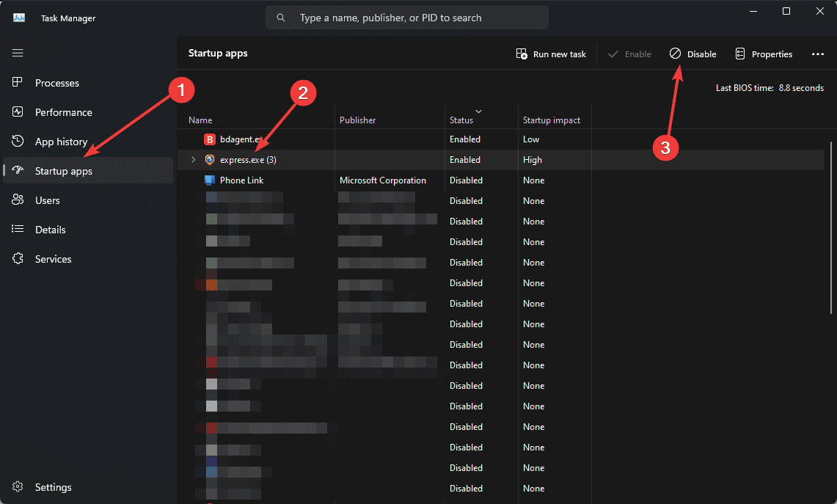Click the Run new task label
Image resolution: width=837 pixels, height=504 pixels.
click(x=560, y=54)
